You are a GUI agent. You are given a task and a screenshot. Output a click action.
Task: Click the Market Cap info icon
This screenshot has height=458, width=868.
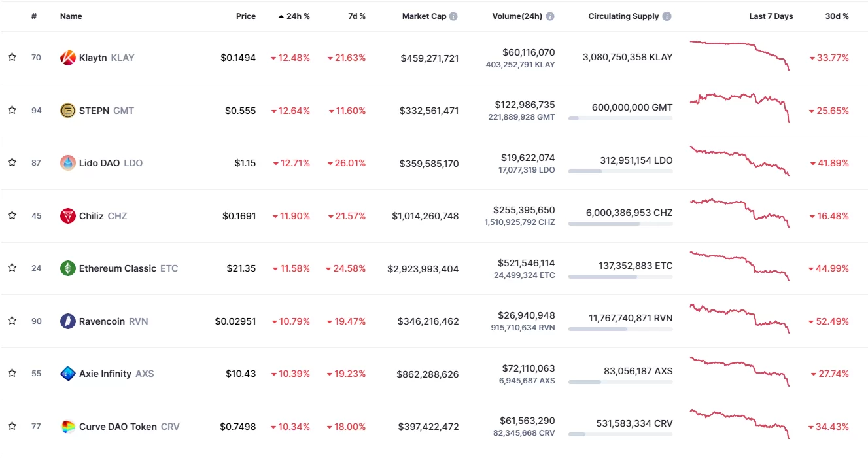tap(453, 16)
